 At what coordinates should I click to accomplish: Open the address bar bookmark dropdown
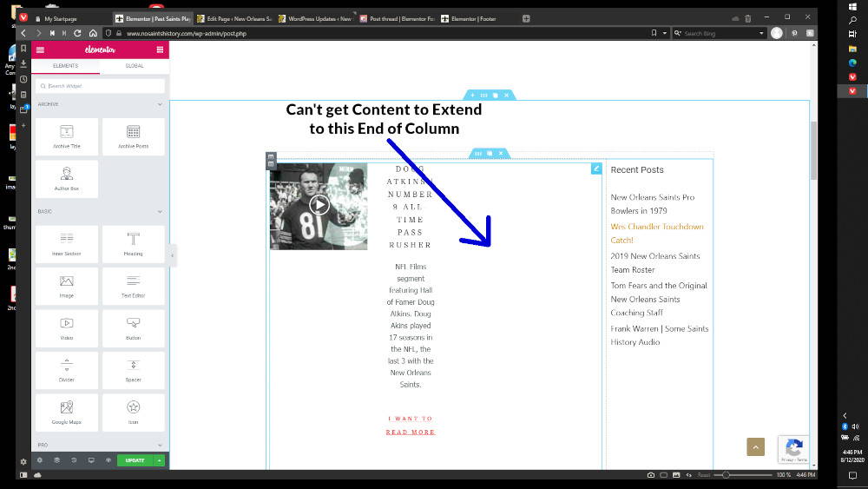pyautogui.click(x=665, y=33)
